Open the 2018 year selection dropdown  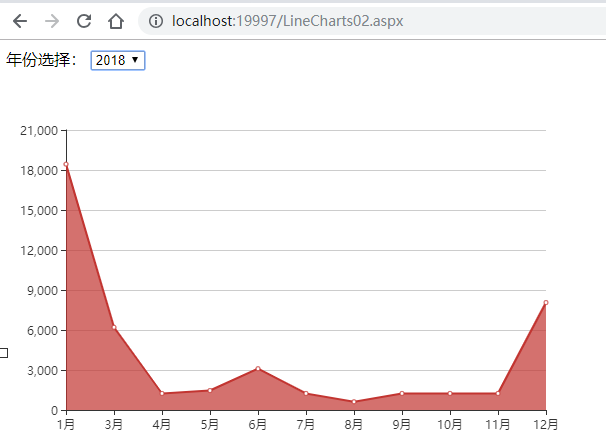[118, 60]
